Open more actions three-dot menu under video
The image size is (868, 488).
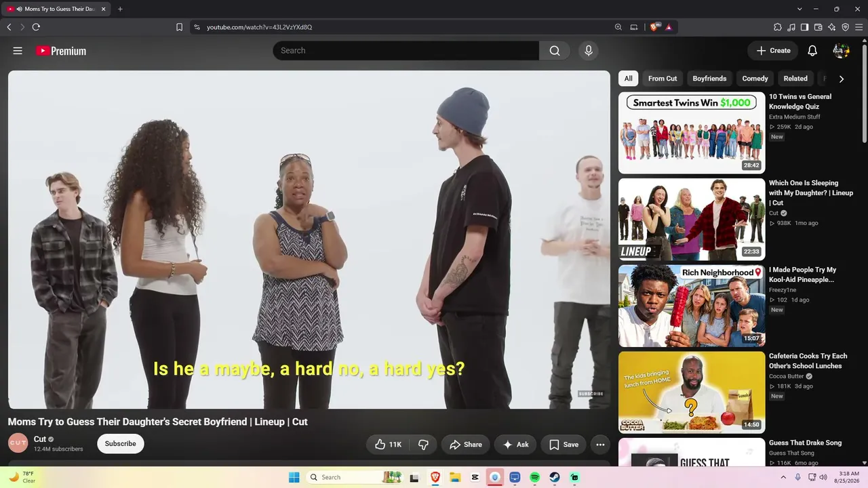(600, 445)
